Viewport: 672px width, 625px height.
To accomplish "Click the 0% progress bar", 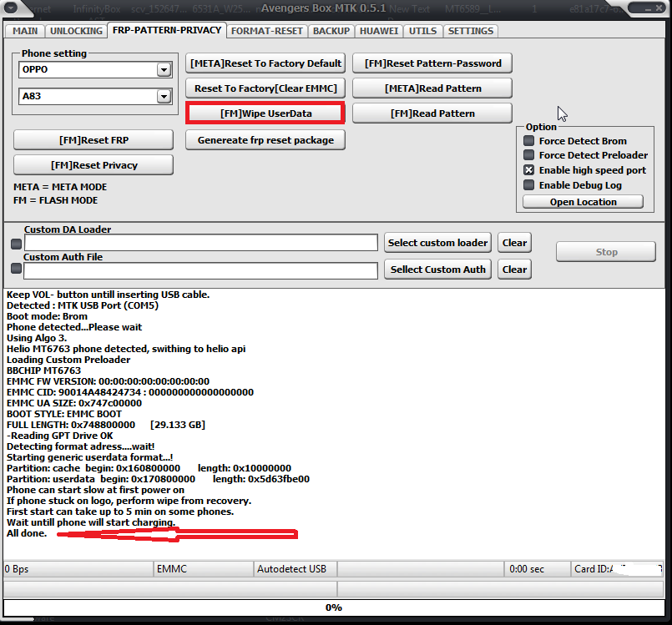I will pyautogui.click(x=334, y=607).
